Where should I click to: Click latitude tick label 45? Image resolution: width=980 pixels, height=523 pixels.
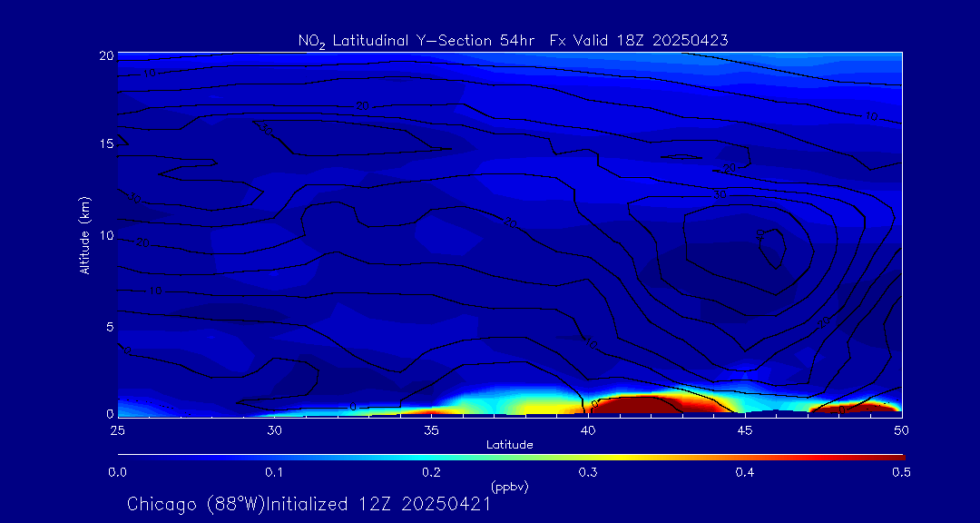point(745,430)
